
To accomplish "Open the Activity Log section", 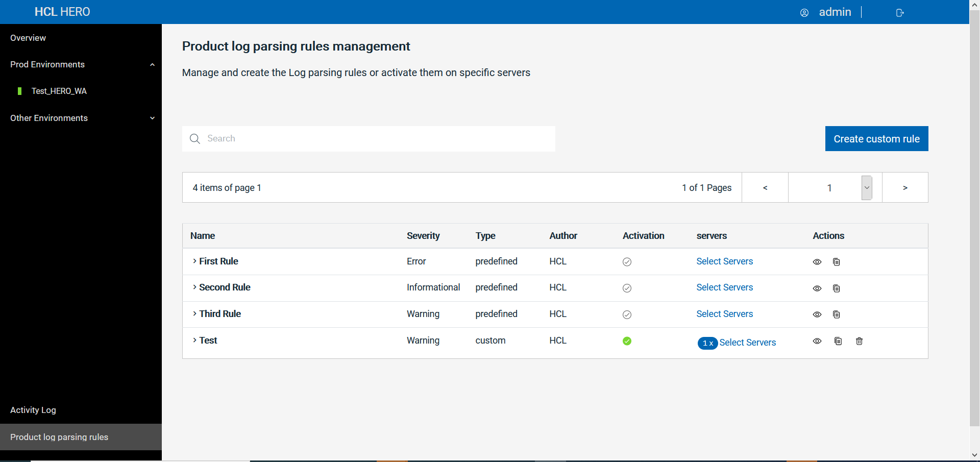I will (33, 410).
